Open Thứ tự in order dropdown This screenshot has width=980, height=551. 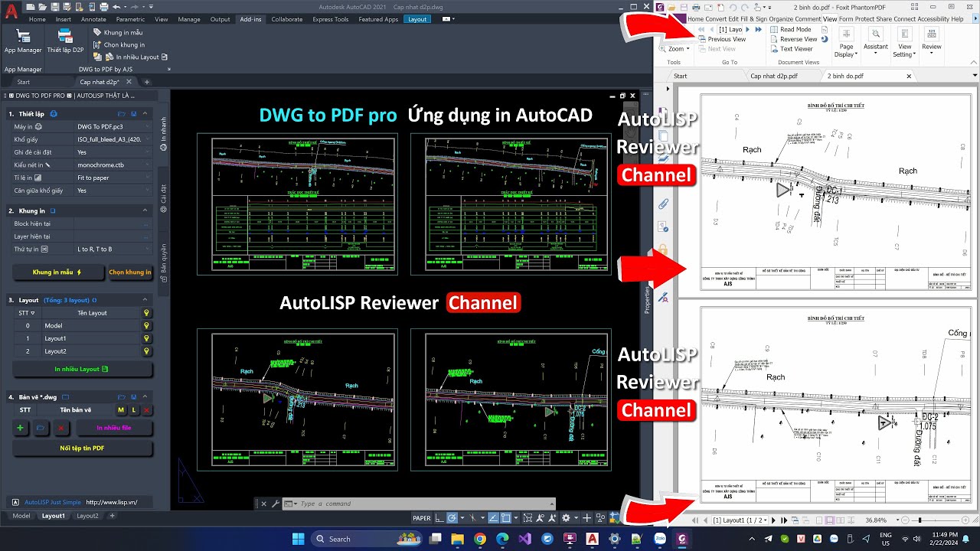113,249
